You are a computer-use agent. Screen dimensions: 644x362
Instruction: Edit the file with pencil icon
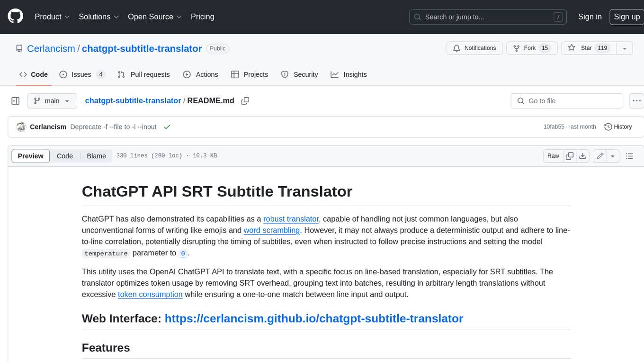click(600, 156)
